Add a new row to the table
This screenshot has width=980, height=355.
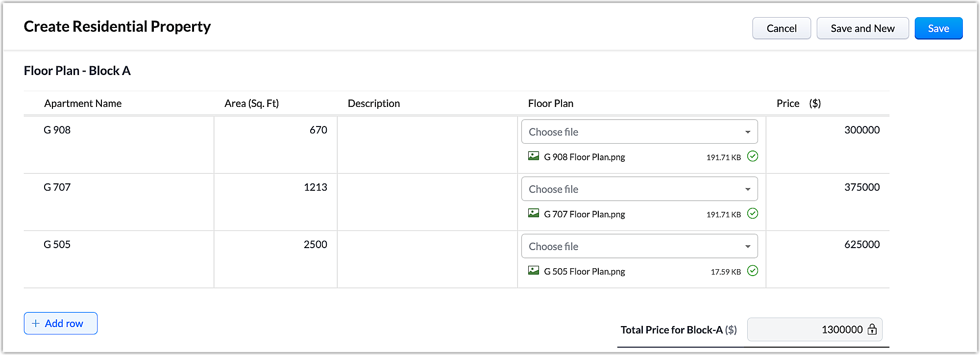61,324
